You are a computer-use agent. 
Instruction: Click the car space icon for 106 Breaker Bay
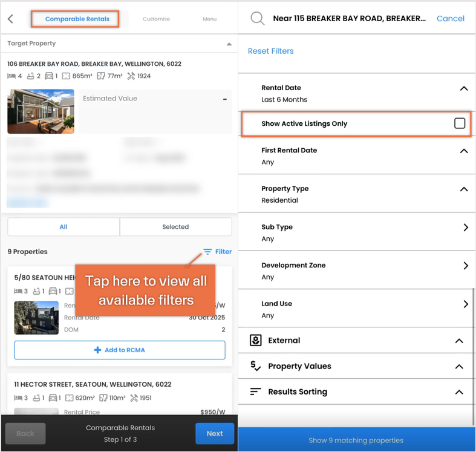(x=49, y=76)
